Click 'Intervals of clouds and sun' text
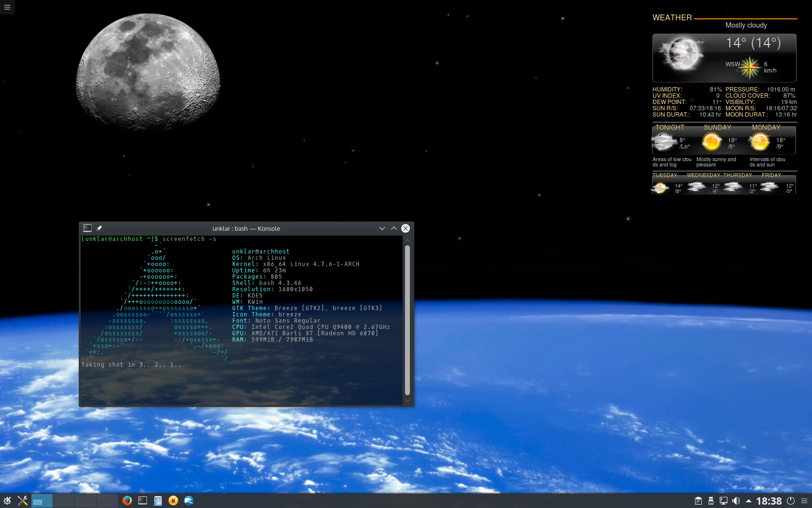Viewport: 812px width, 508px height. [x=768, y=162]
